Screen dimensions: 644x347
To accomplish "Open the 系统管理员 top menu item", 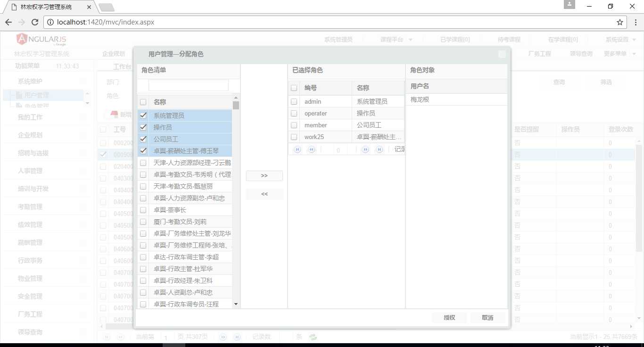I will tap(338, 40).
